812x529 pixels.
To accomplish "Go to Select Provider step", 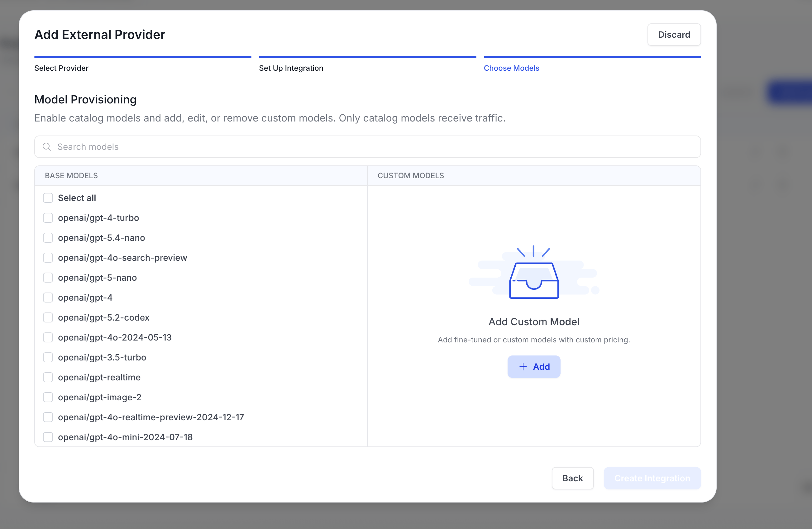I will [61, 68].
